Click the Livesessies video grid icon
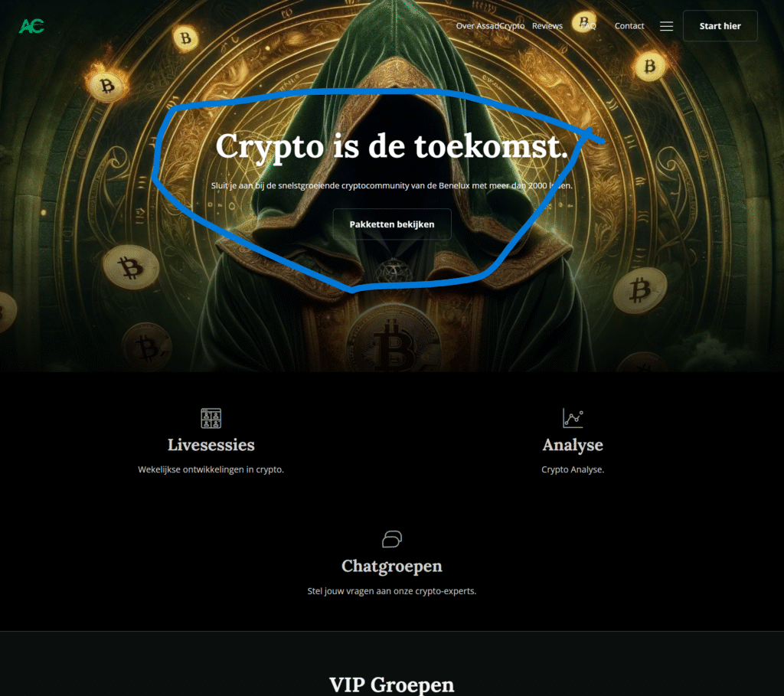This screenshot has width=784, height=696. [211, 418]
